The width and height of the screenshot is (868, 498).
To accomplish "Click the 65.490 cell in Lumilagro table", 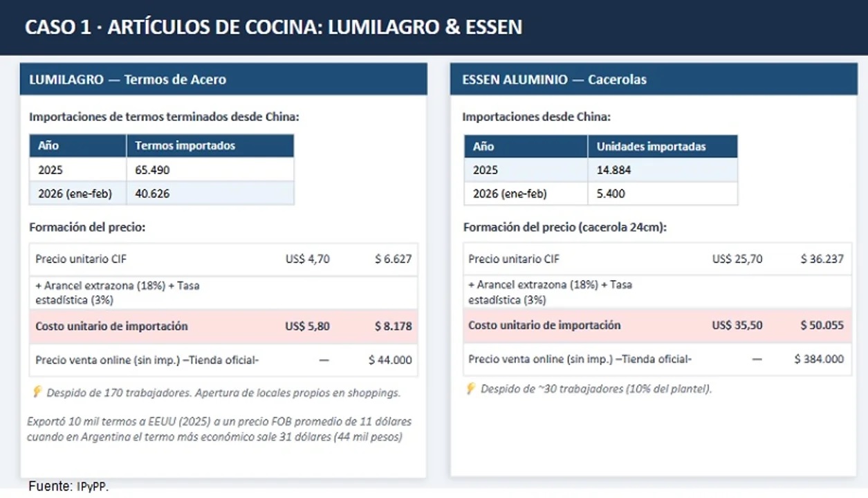I will click(152, 170).
